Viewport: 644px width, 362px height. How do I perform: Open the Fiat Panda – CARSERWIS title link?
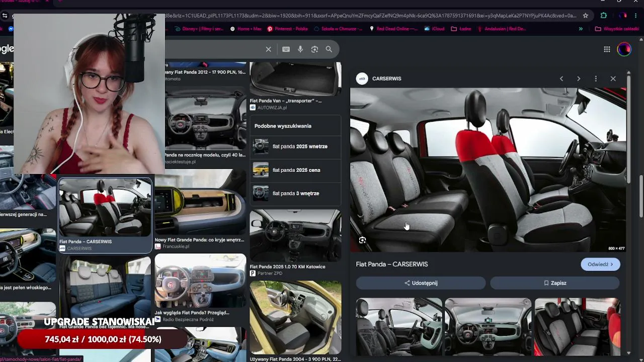(392, 264)
